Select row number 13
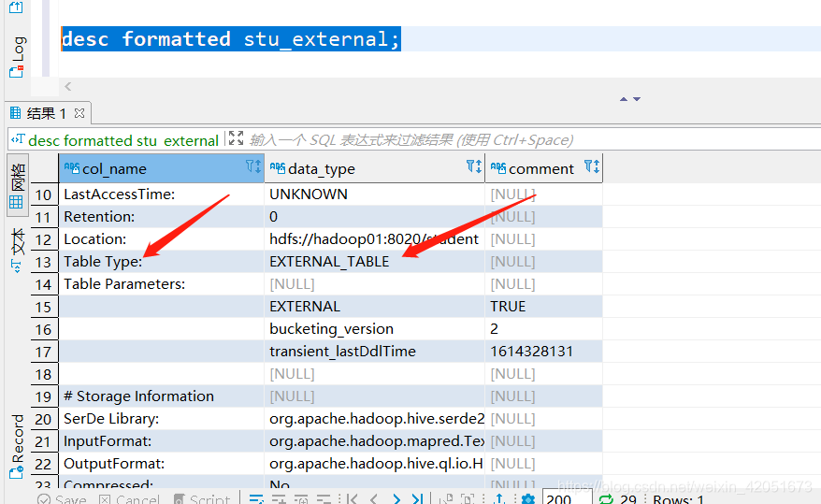 click(44, 262)
